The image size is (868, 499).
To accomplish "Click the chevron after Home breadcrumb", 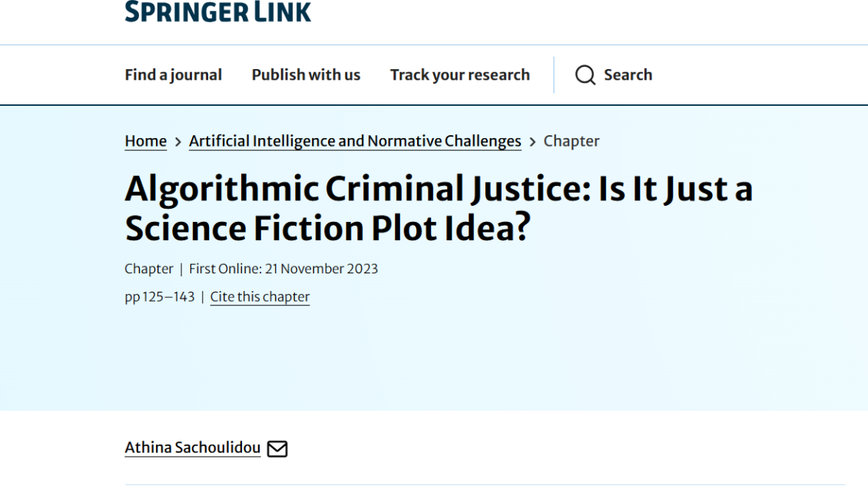I will coord(178,142).
